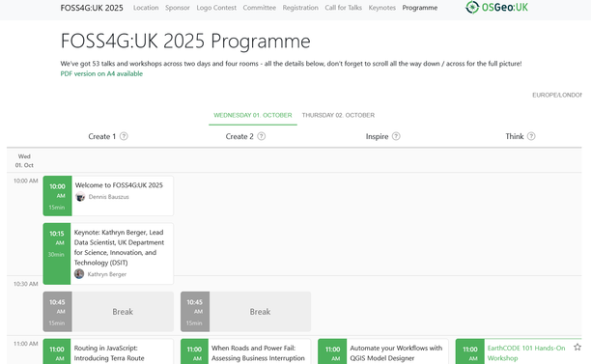Screen dimensions: 591x364
Task: Open the Registration menu item
Action: 300,8
